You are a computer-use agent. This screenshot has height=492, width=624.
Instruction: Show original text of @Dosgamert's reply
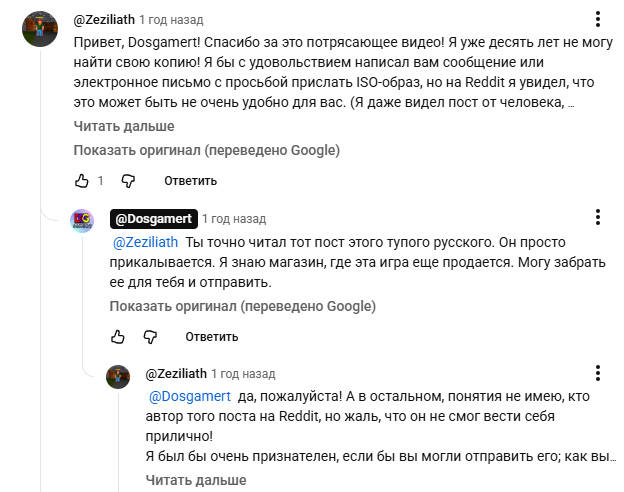point(243,306)
